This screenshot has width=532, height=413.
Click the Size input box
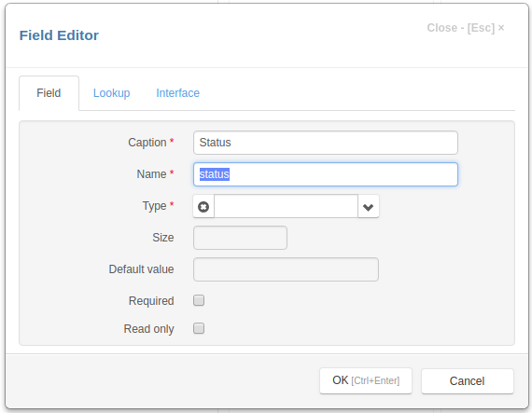click(x=240, y=238)
